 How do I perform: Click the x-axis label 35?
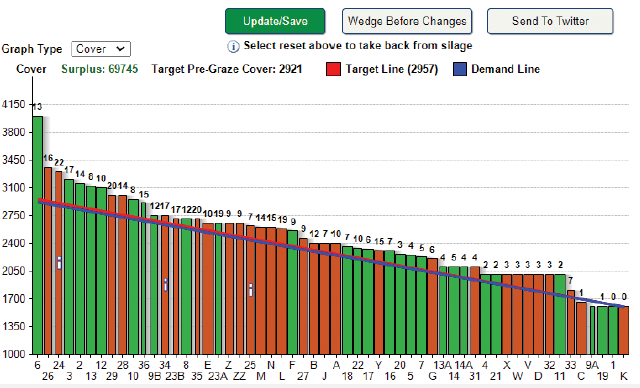point(196,376)
